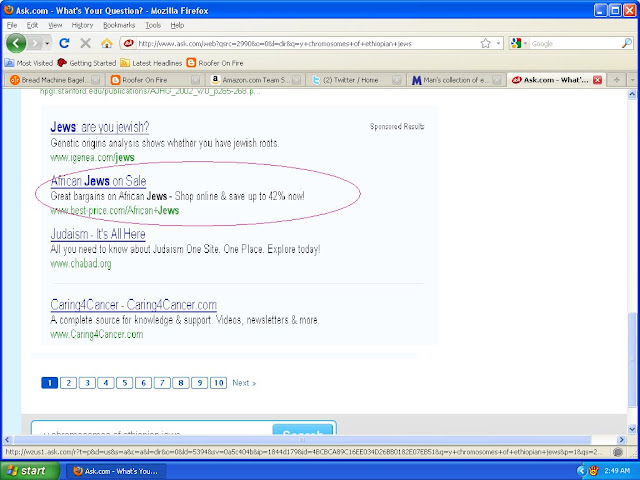Go back with the green back arrow
This screenshot has height=480, width=640.
16,43
